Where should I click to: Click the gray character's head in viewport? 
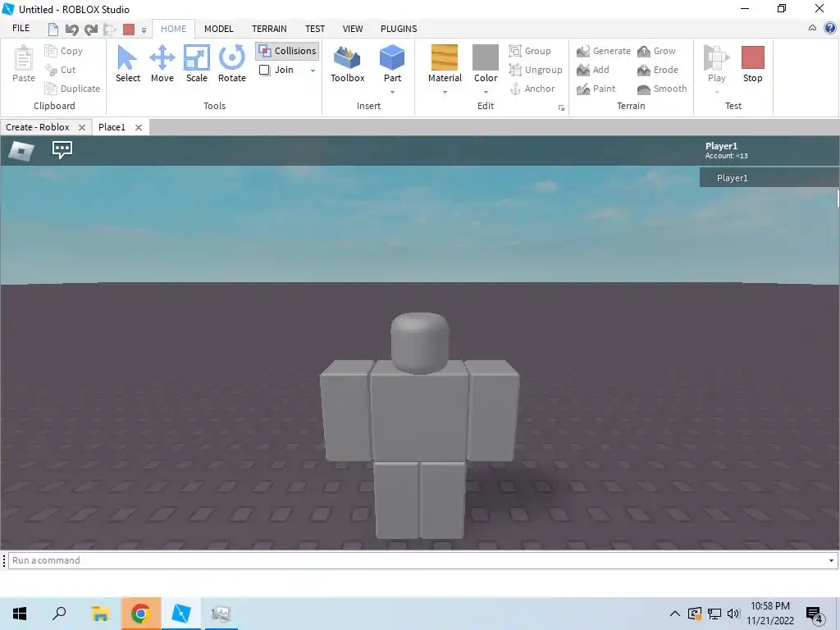coord(419,342)
